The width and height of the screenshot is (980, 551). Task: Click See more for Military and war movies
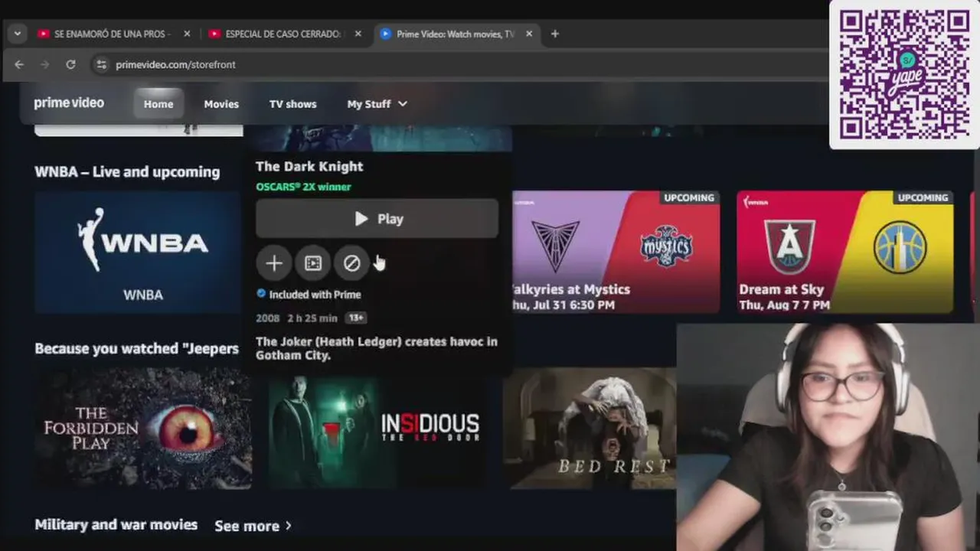click(x=253, y=526)
